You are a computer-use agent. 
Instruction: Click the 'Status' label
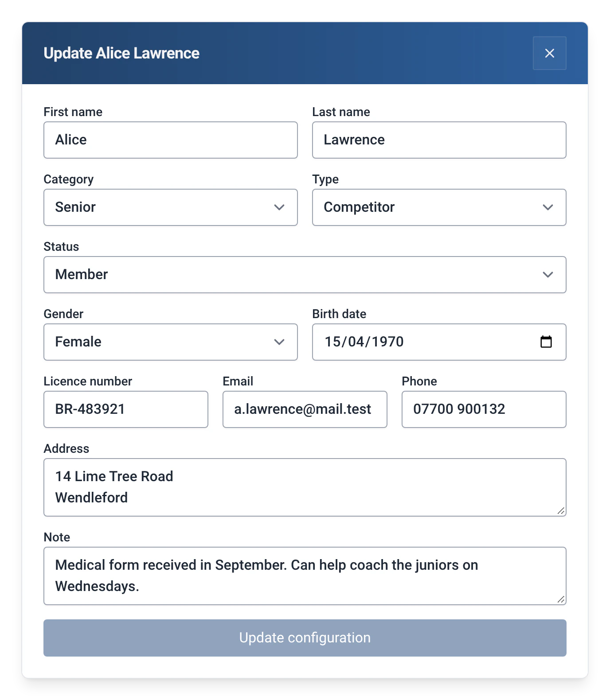point(62,246)
